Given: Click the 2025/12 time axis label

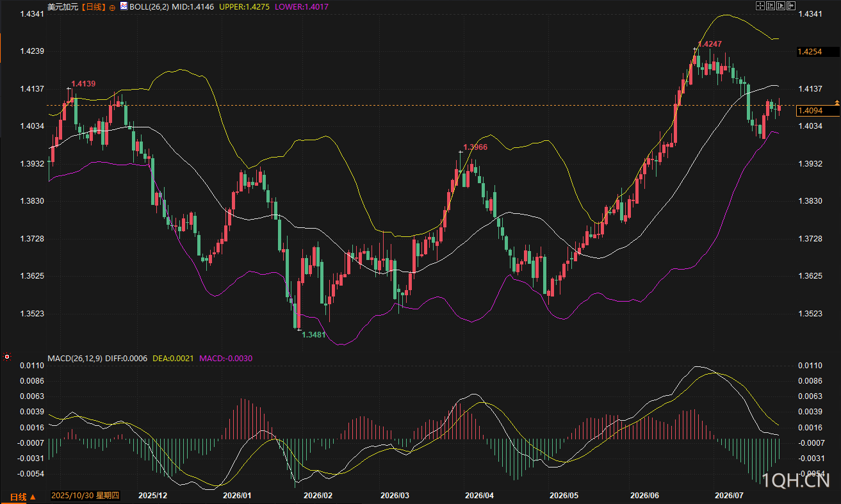Looking at the screenshot, I should pos(153,496).
